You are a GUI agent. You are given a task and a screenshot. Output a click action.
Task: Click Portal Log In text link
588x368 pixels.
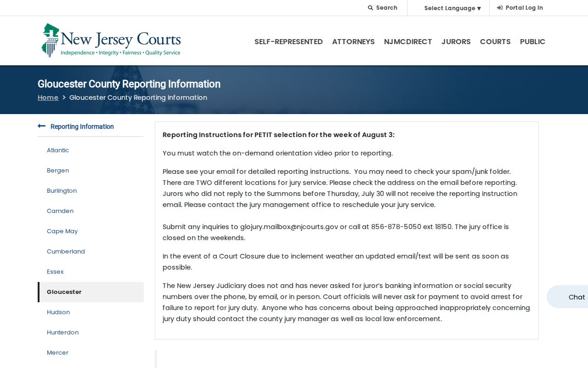(524, 8)
